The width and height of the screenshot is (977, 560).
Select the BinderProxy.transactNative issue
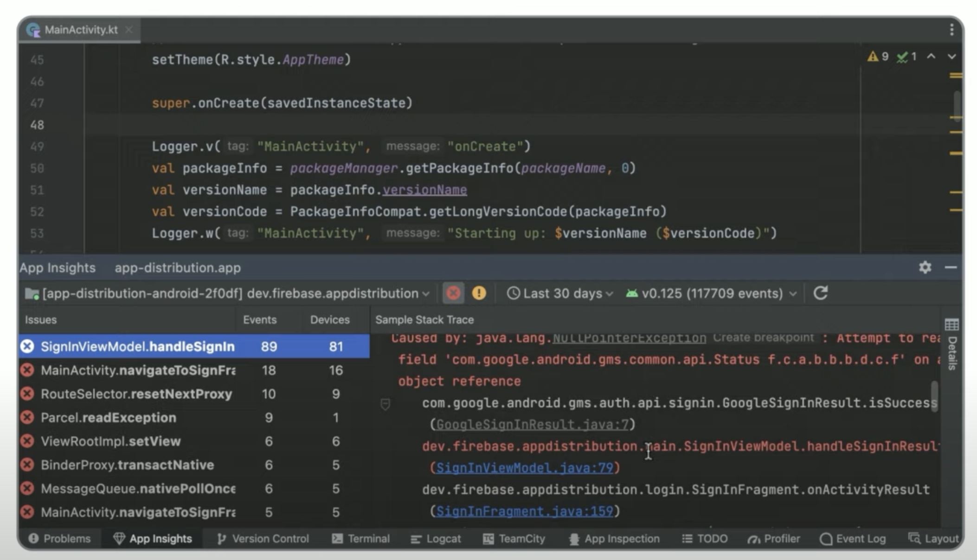tap(194, 465)
